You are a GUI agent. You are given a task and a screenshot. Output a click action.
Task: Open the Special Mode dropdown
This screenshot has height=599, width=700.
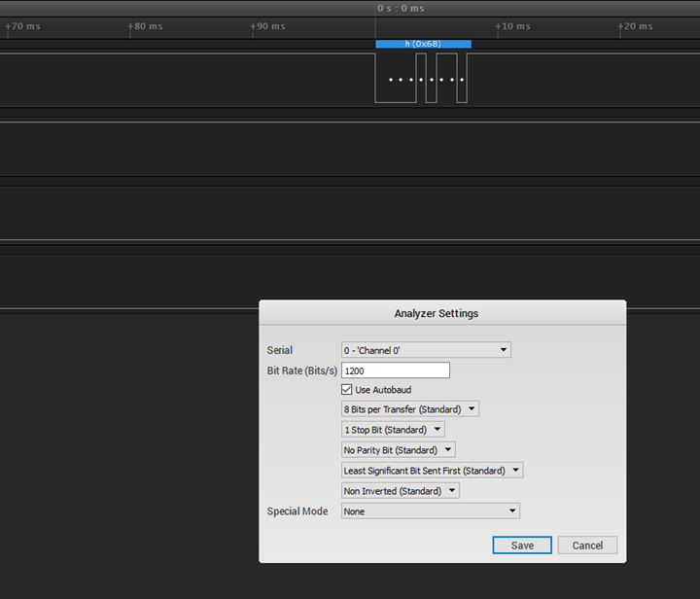point(431,511)
